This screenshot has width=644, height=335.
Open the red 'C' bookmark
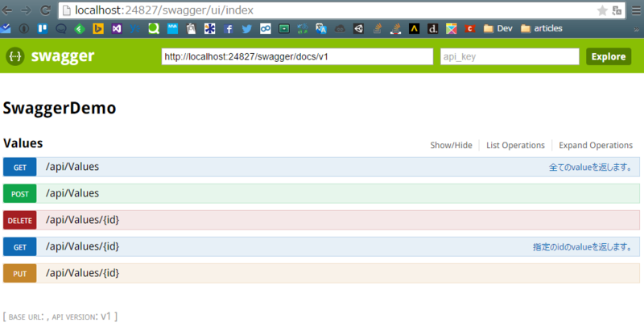click(470, 28)
